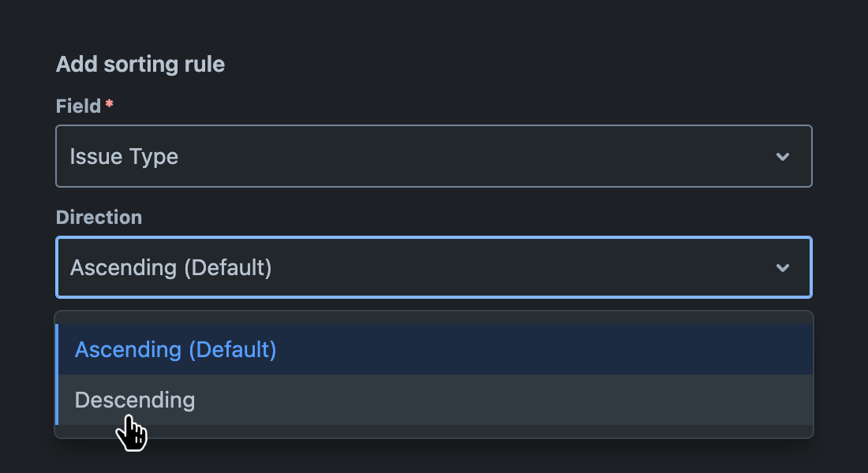Click the Add sorting rule heading
Image resolution: width=868 pixels, height=473 pixels.
(140, 64)
